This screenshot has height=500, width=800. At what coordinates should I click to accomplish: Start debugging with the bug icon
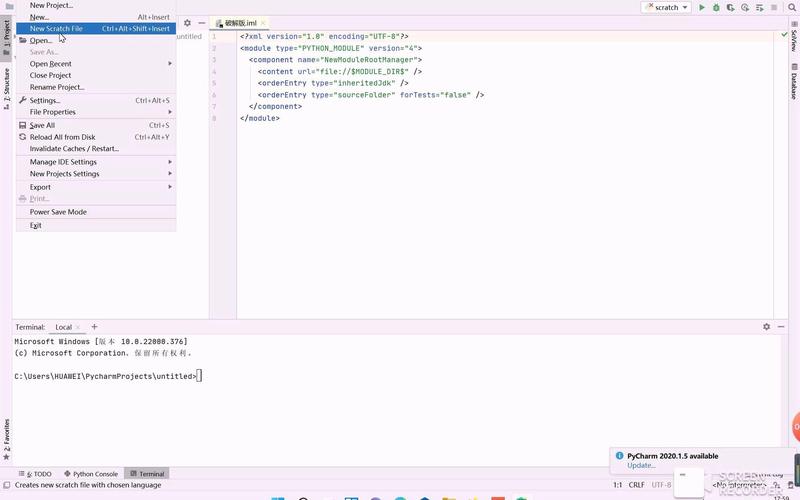[x=716, y=8]
